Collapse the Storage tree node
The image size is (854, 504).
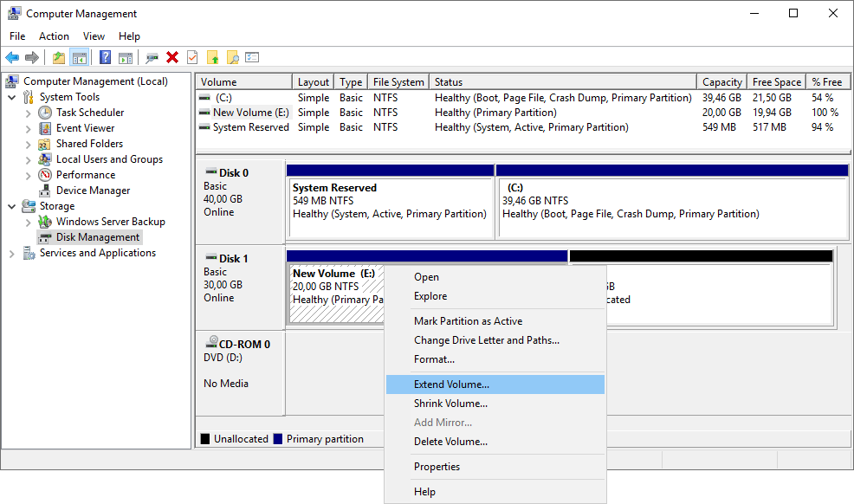pos(12,207)
